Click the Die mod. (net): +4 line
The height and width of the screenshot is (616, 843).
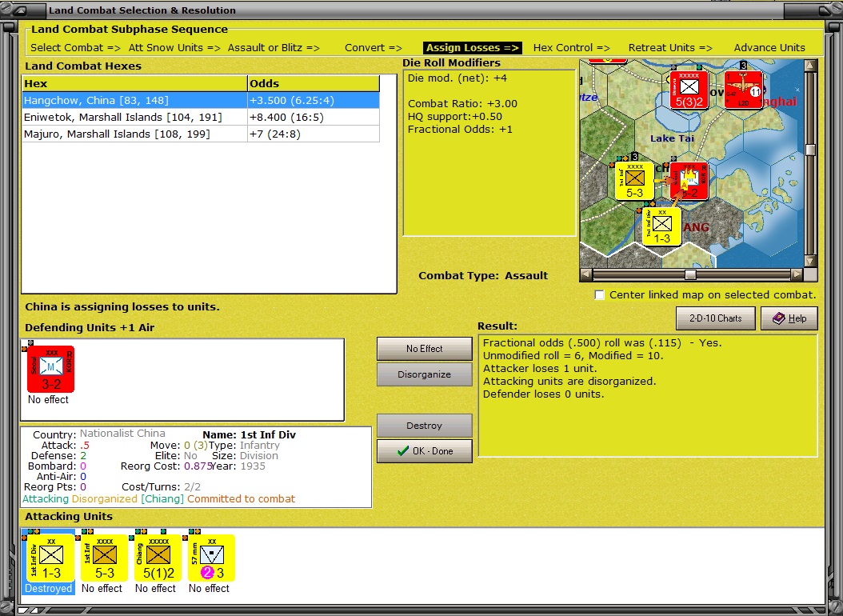(x=457, y=78)
